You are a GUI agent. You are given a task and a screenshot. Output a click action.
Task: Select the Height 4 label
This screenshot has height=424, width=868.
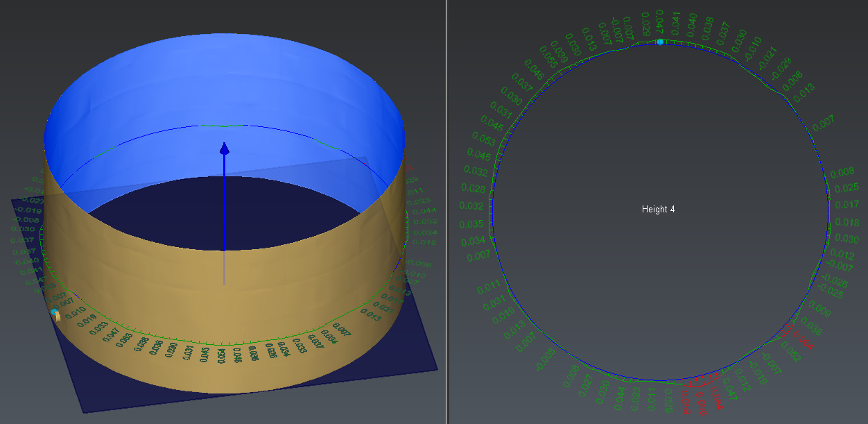pos(658,209)
